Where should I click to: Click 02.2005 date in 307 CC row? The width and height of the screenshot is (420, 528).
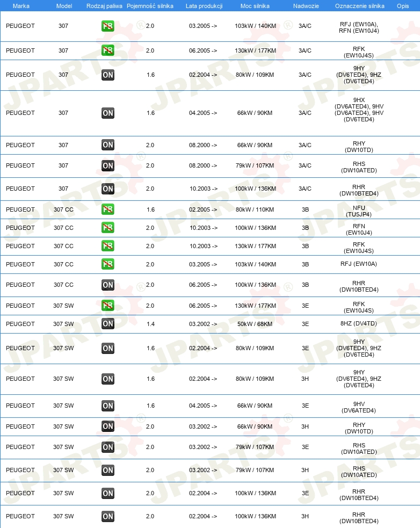tap(203, 209)
